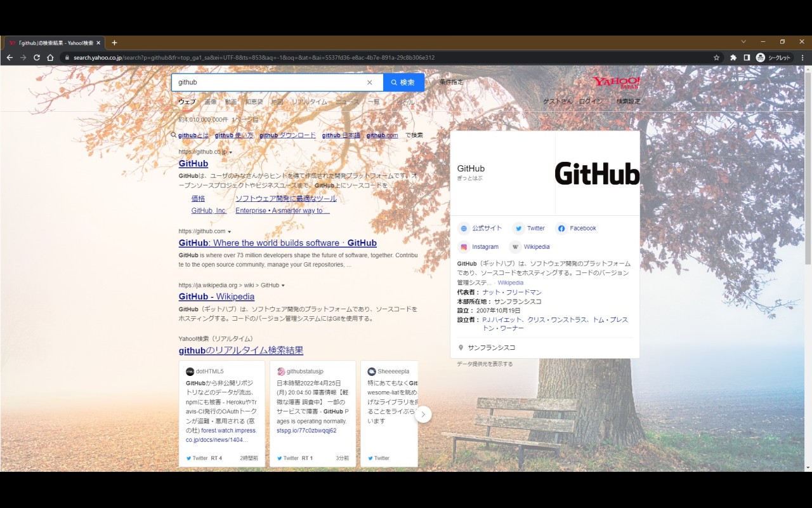Click the シークレット incognito profile icon

[x=760, y=57]
